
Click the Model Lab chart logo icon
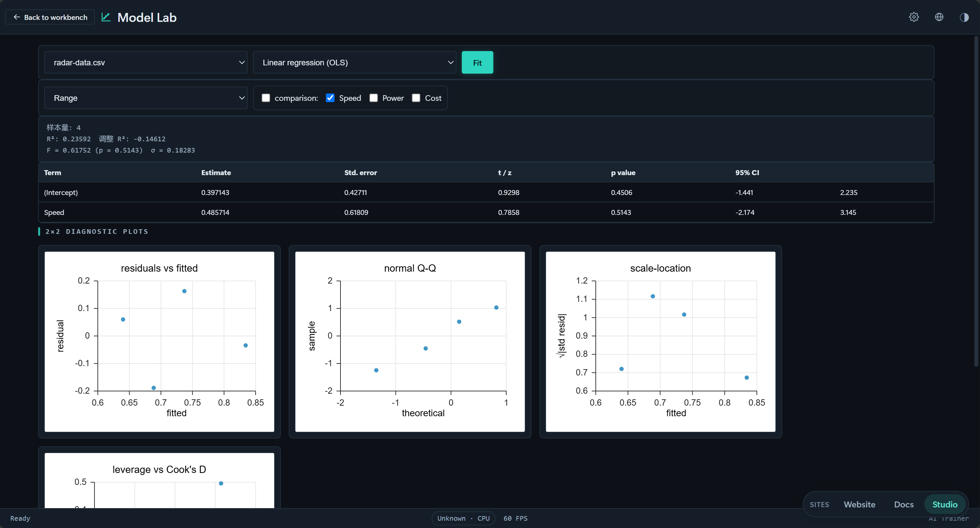(x=106, y=17)
